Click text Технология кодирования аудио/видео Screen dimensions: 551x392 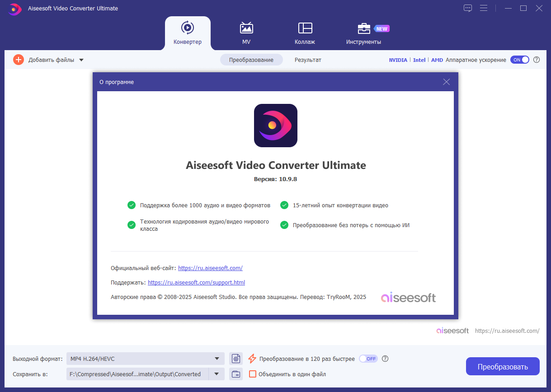(x=204, y=225)
